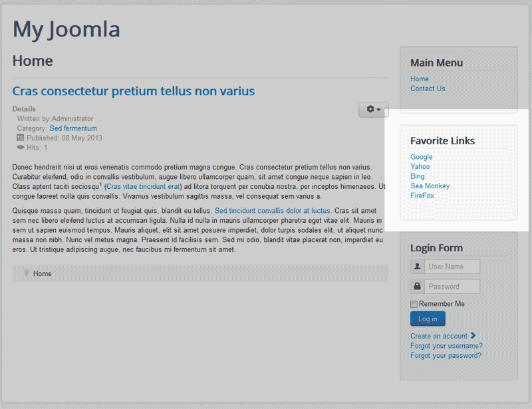Visit the Sea Monkey link
Image resolution: width=532 pixels, height=409 pixels.
[430, 186]
